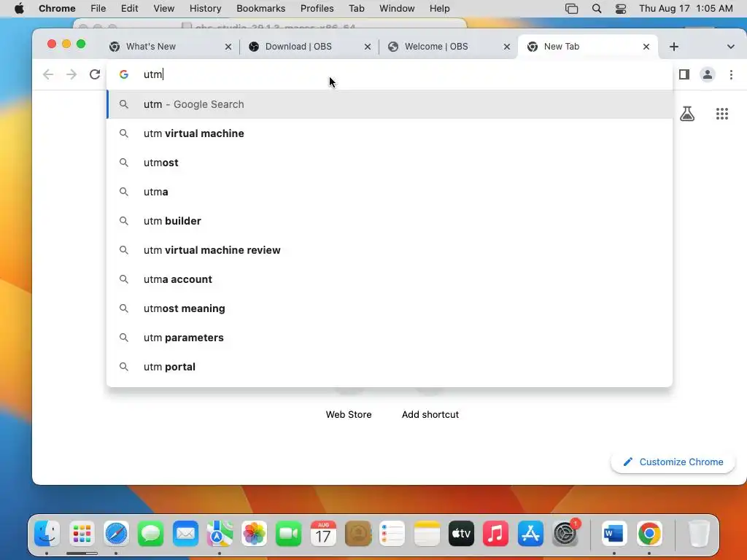Viewport: 747px width, 560px height.
Task: Open Messages from the Dock
Action: 151,533
